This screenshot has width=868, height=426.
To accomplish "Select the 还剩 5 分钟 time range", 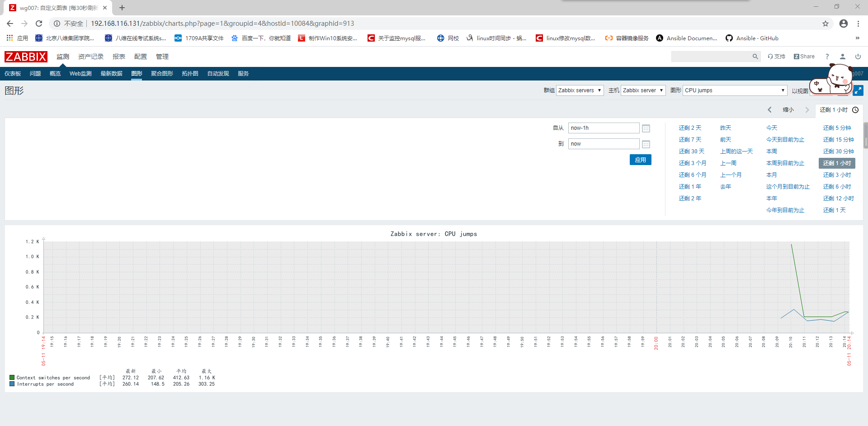I will 837,128.
